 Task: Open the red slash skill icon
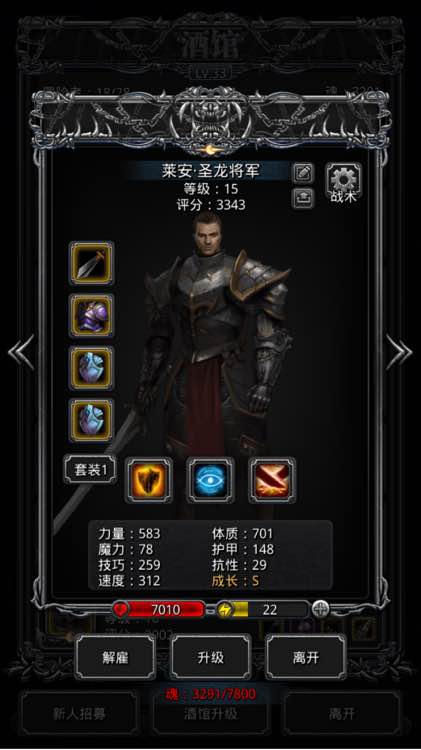pyautogui.click(x=272, y=480)
